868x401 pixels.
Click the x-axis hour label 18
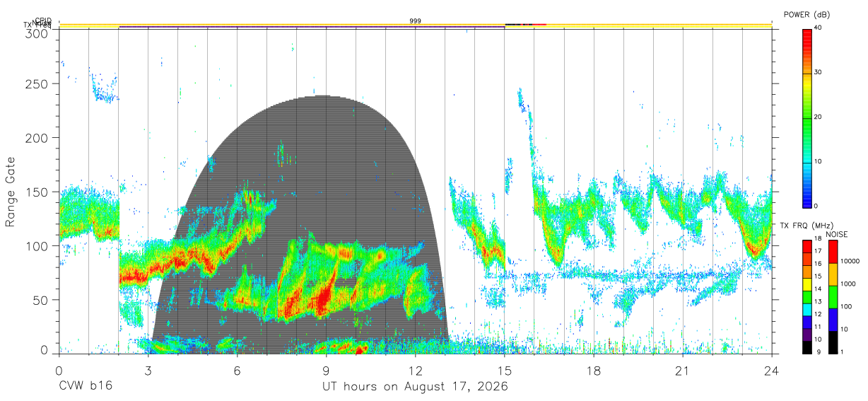tap(594, 371)
